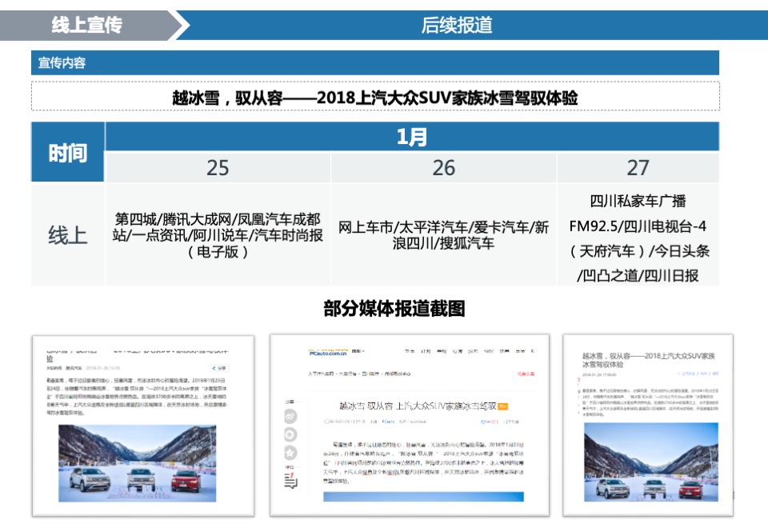
Task: Open the headline link 越冰雪 驭从容 on PCauto
Action: point(419,406)
